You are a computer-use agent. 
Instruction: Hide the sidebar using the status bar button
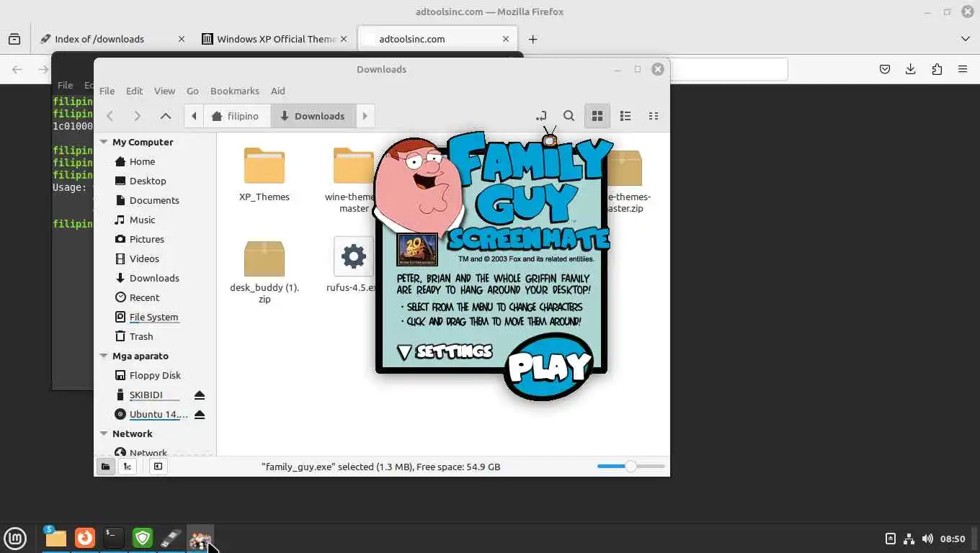pos(158,467)
